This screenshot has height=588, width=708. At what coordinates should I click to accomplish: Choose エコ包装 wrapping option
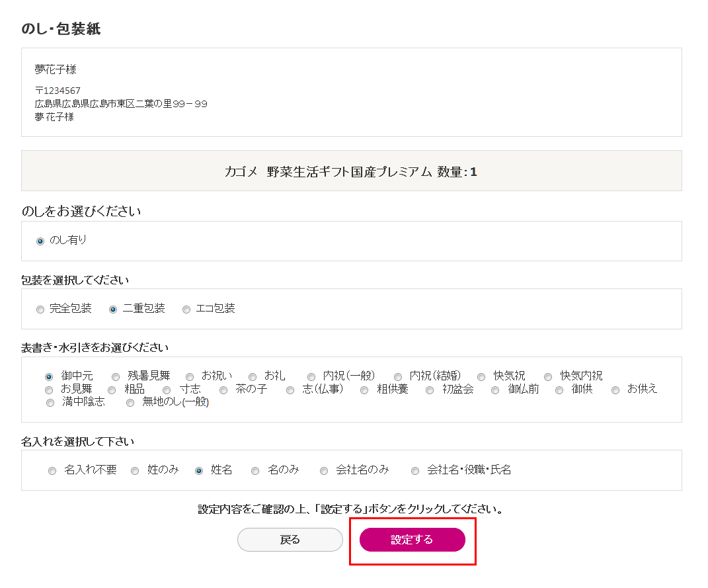coord(186,310)
